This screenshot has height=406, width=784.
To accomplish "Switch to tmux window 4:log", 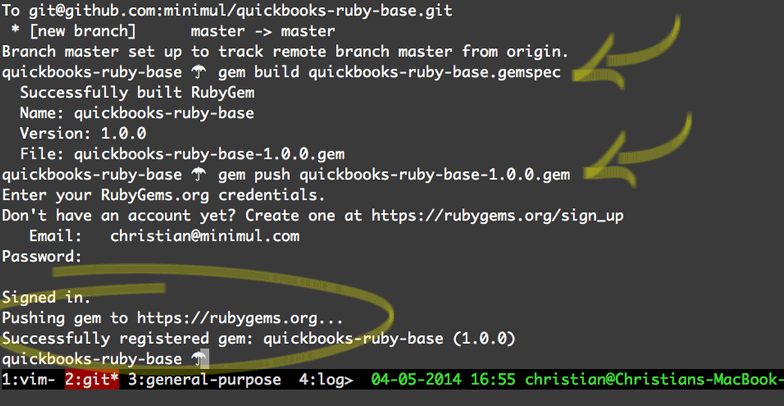I will coord(326,380).
